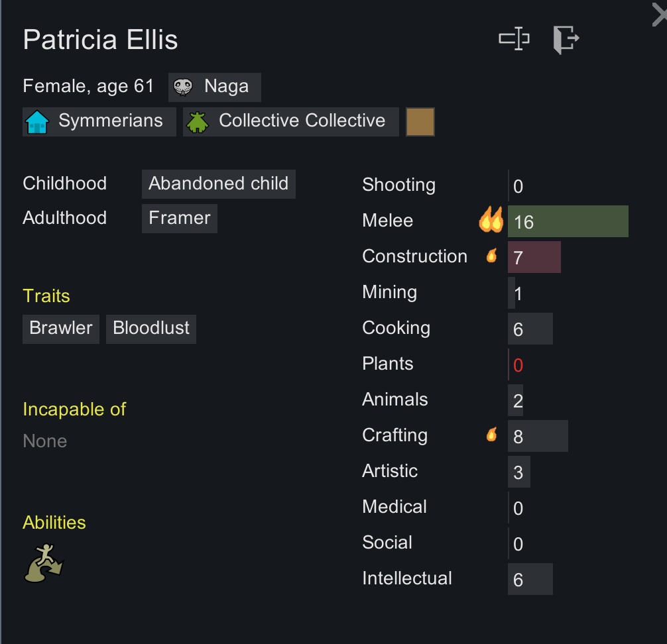Image resolution: width=667 pixels, height=644 pixels.
Task: Click the Collective Collective ideology label
Action: click(x=302, y=121)
